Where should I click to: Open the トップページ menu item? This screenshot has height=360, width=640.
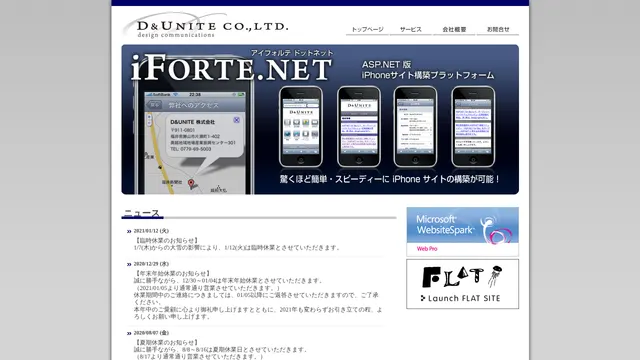click(x=367, y=29)
